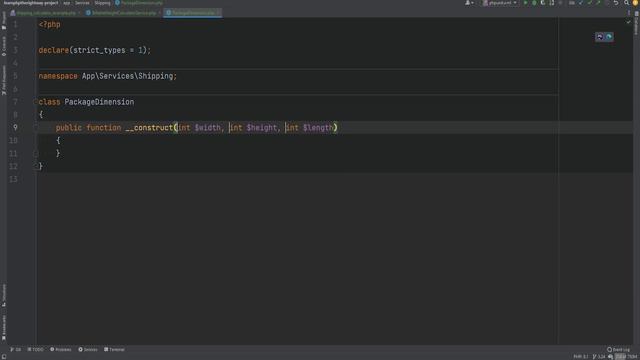The height and width of the screenshot is (360, 640).
Task: Click line number 13 in the gutter
Action: (x=13, y=179)
